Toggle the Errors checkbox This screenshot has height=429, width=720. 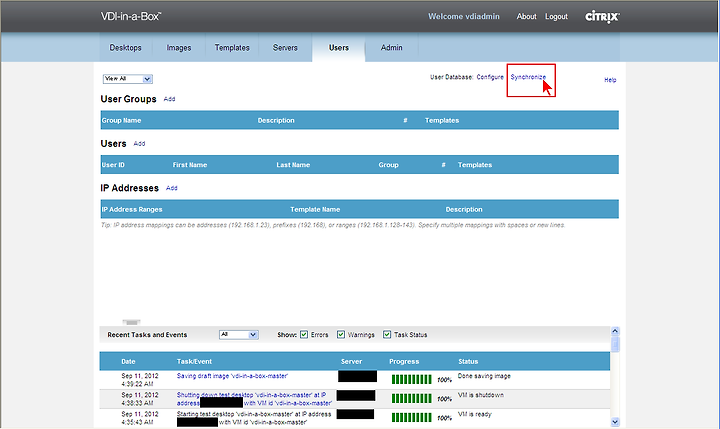coord(304,334)
